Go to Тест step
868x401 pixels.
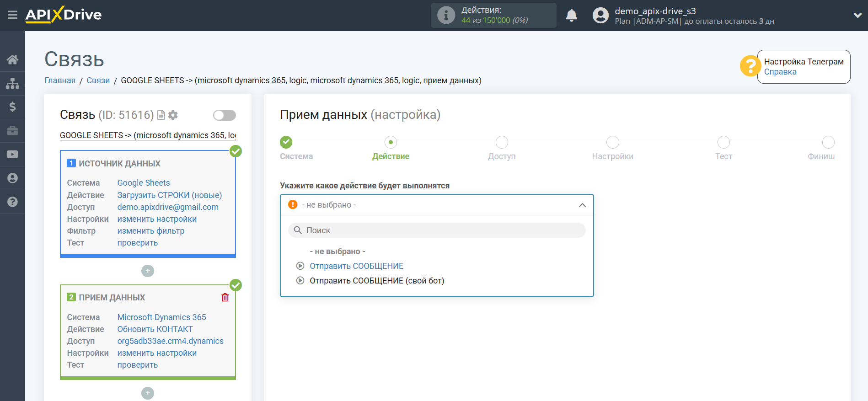[723, 142]
